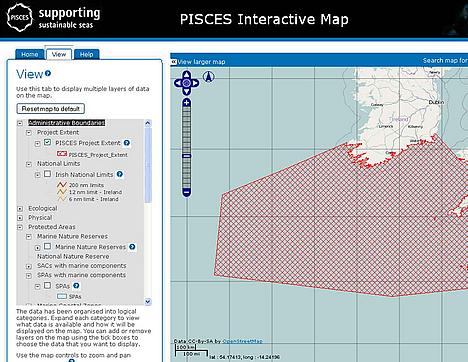
Task: Collapse the PISCES Project Extent layer legend
Action: [x=38, y=144]
